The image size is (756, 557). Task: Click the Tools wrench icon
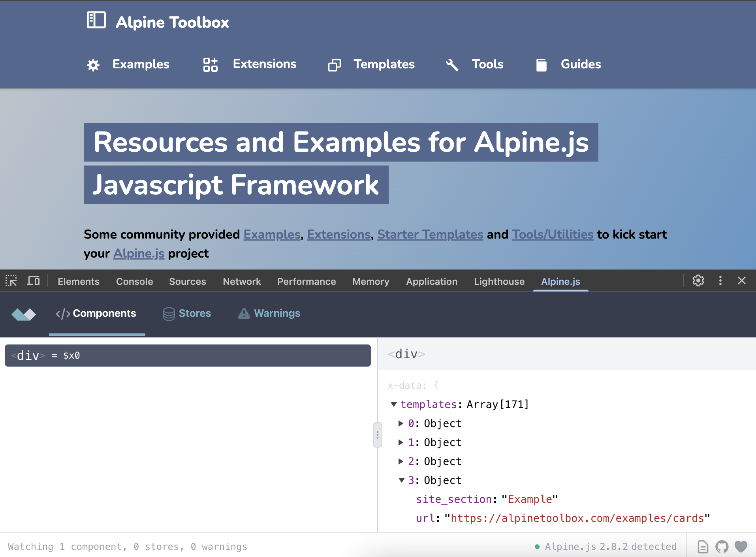452,65
